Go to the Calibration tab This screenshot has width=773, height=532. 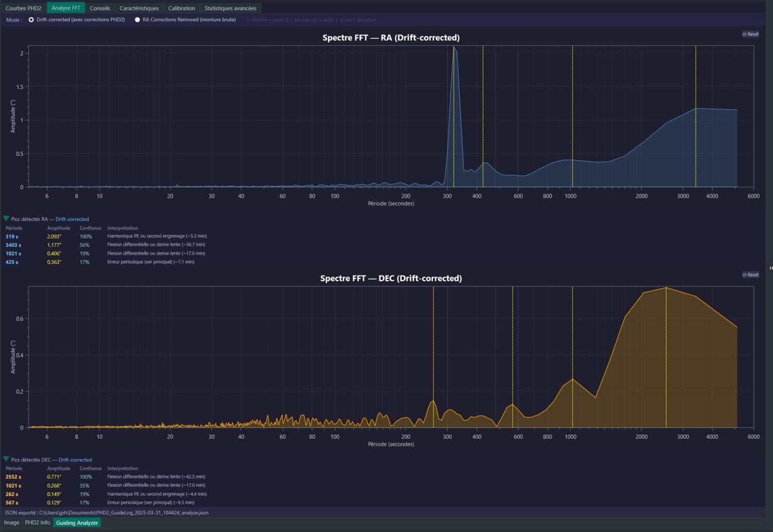tap(181, 8)
